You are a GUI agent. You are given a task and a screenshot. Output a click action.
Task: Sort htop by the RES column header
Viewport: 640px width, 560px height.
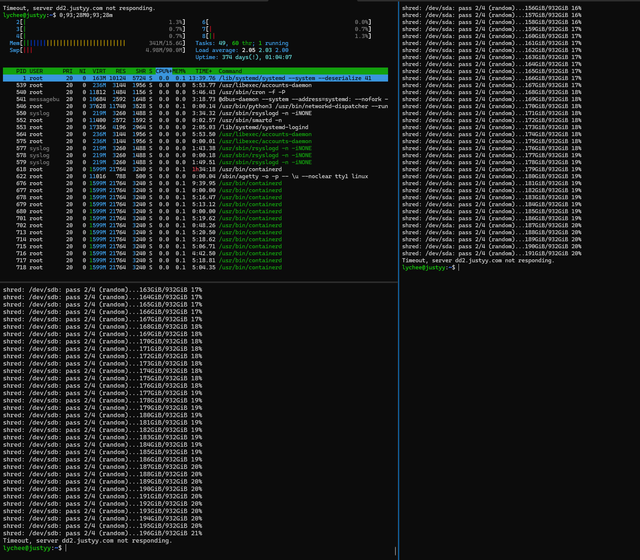click(x=120, y=71)
